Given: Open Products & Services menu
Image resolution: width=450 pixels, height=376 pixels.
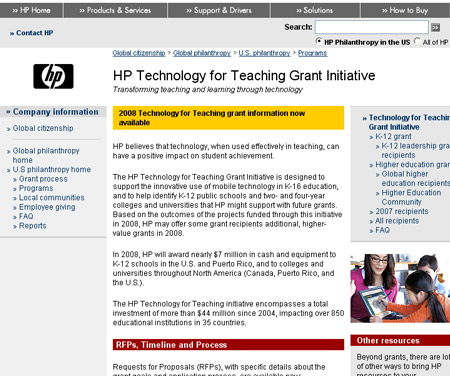Looking at the screenshot, I should click(115, 10).
